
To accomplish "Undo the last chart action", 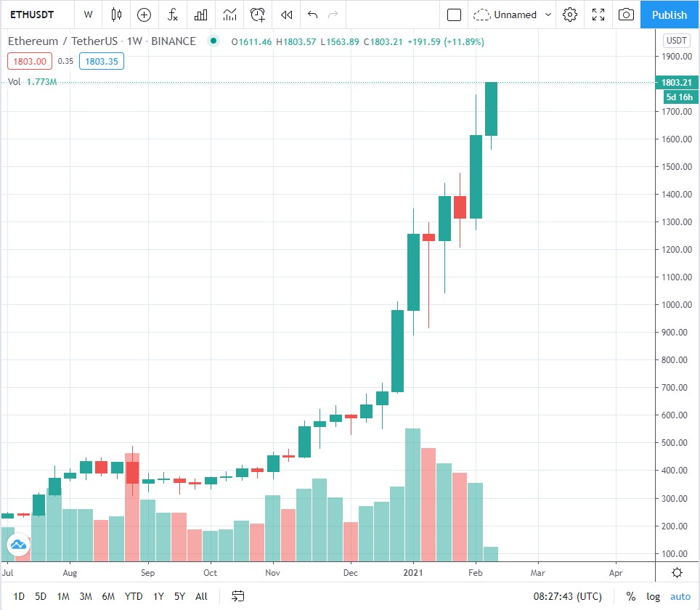I will click(312, 15).
